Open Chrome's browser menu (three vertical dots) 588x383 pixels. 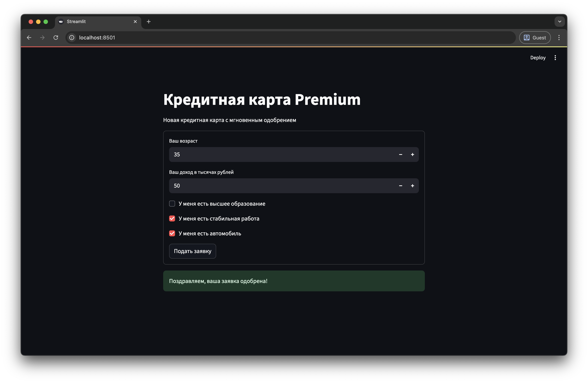coord(559,38)
